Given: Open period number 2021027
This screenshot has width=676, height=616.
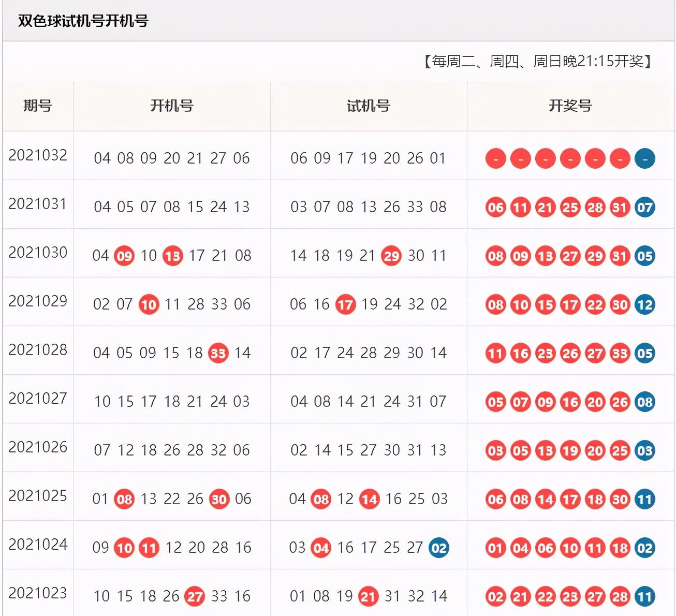Looking at the screenshot, I should (x=38, y=399).
